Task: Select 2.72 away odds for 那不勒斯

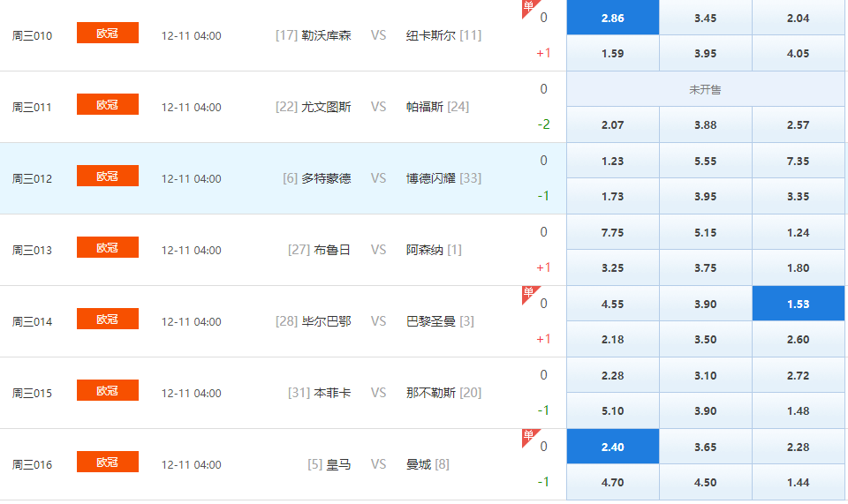Action: pos(798,375)
